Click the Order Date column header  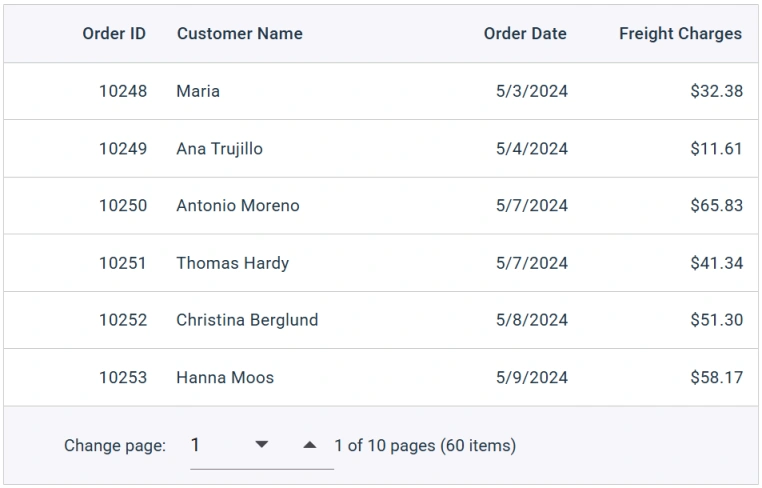(x=525, y=34)
